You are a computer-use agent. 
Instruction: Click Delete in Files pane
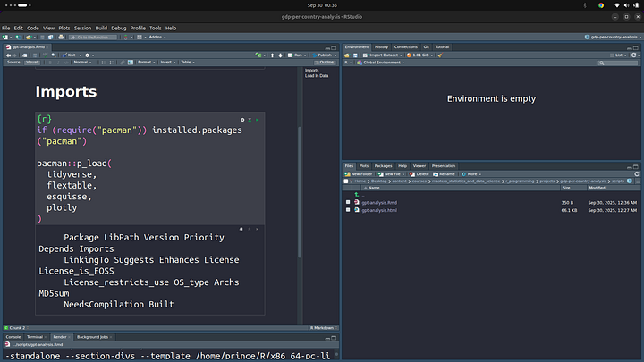tap(419, 174)
